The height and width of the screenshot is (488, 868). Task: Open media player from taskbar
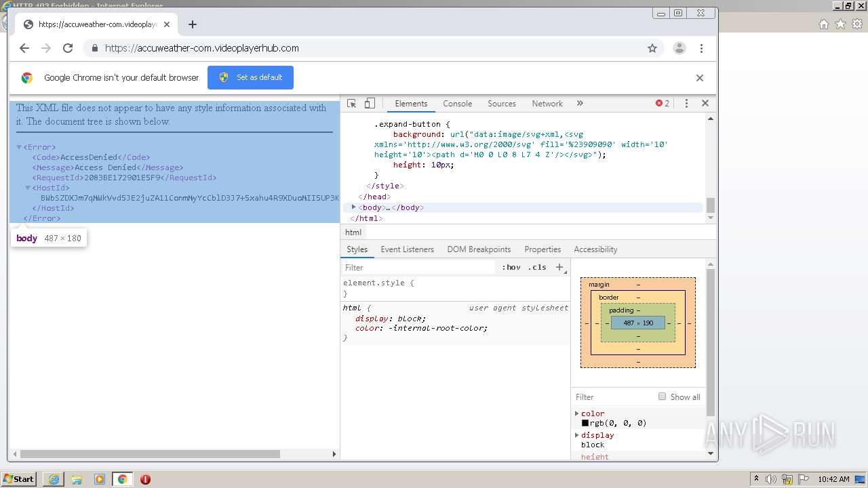(x=100, y=479)
